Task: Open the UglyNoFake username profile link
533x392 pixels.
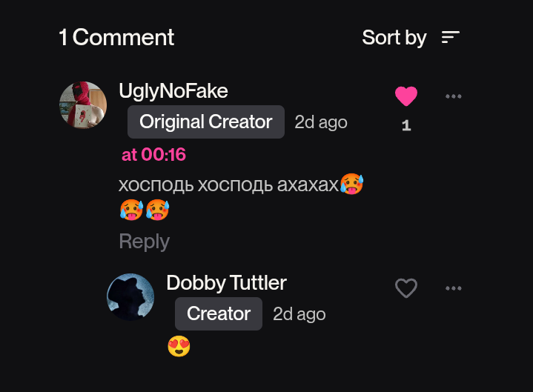Action: [173, 91]
